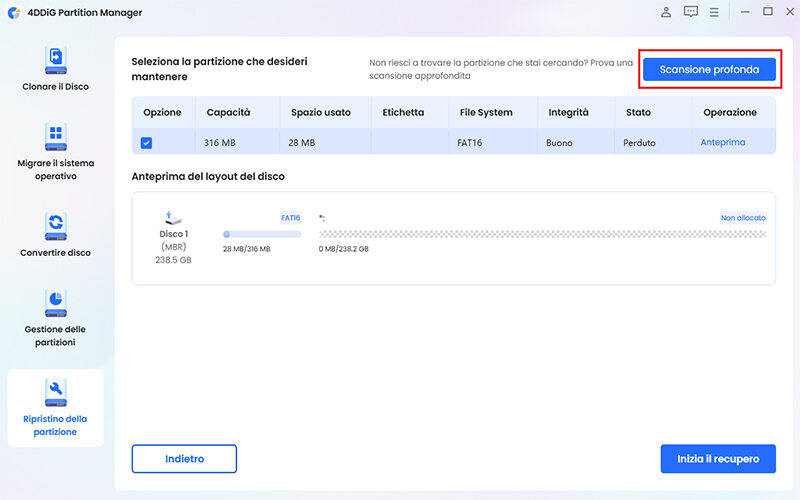
Task: Select the FAT16 partition usage bar
Action: click(x=261, y=234)
